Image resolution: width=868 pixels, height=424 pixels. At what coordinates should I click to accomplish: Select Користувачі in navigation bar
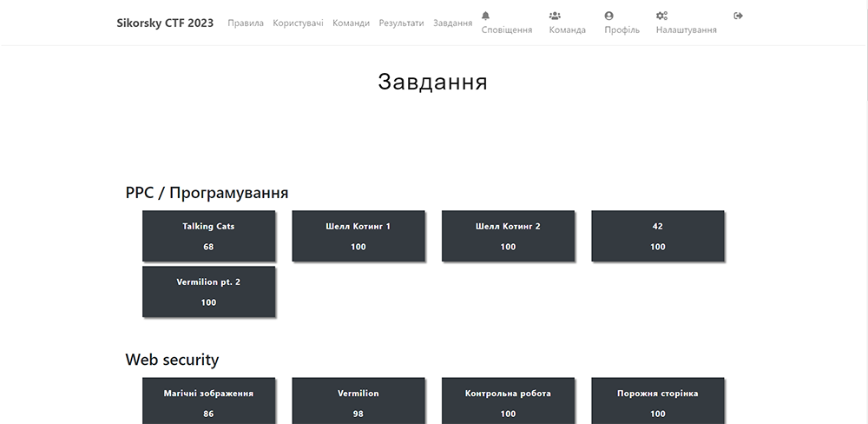298,23
